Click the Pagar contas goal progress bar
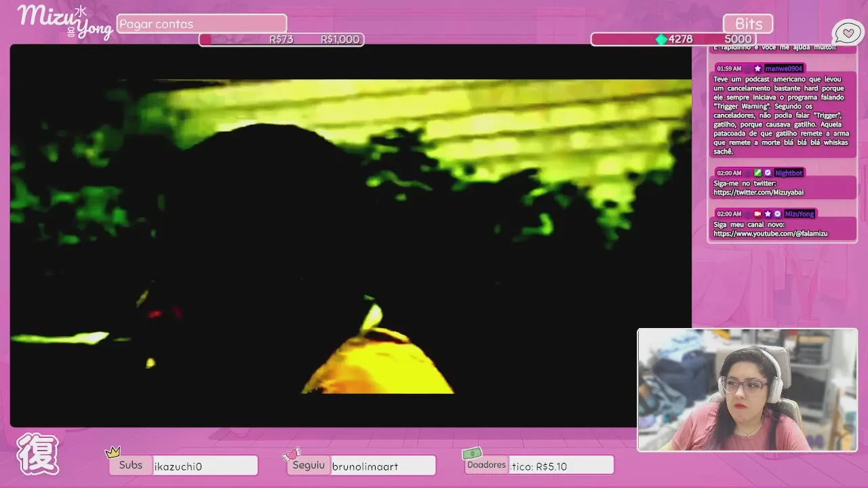The width and height of the screenshot is (868, 488). click(281, 39)
